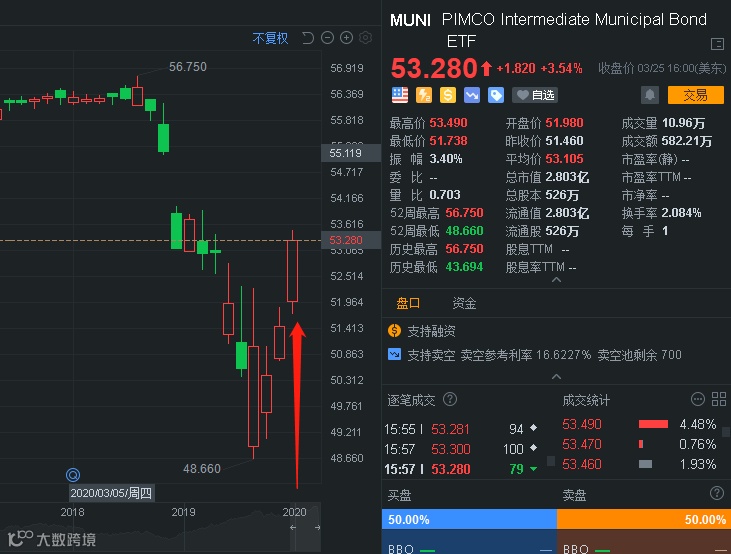The height and width of the screenshot is (554, 731).
Task: Click the right arrow on the timeline range
Action: pyautogui.click(x=317, y=527)
